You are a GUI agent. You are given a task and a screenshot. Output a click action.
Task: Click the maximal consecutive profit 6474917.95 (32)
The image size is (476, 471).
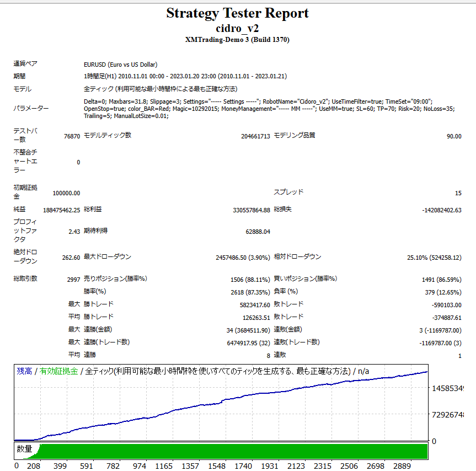point(248,343)
